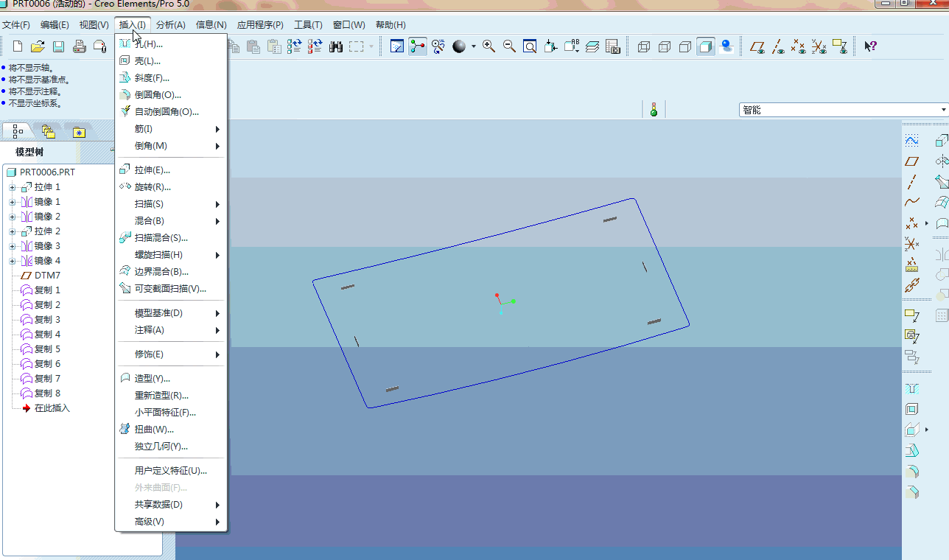
Task: Choose 扫描混合(S)... from the insert menu
Action: pos(171,238)
